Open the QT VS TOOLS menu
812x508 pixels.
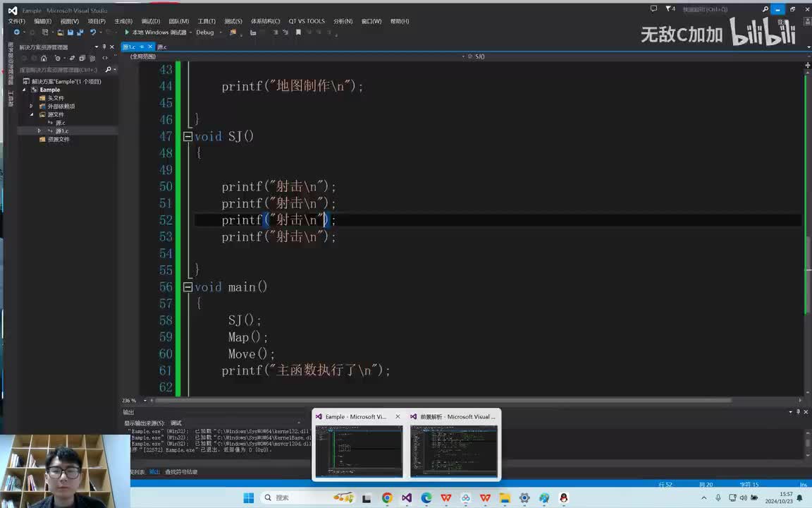click(x=307, y=21)
